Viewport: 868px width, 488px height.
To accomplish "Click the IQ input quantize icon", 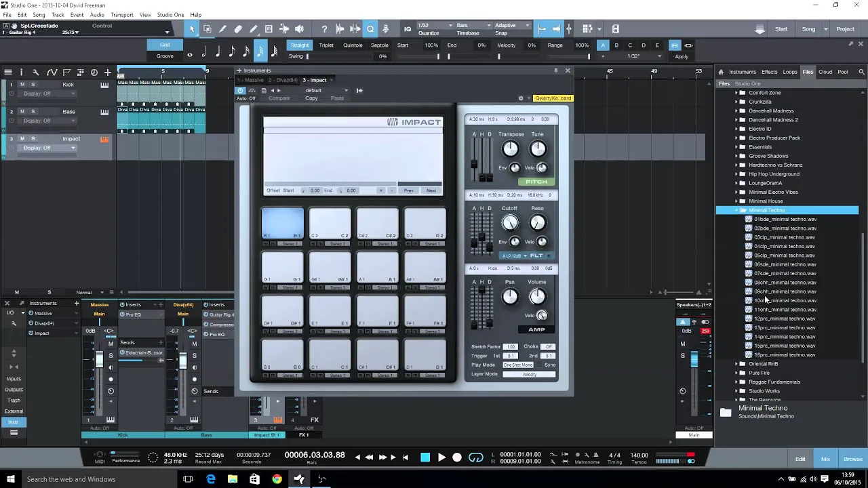I will [x=408, y=28].
